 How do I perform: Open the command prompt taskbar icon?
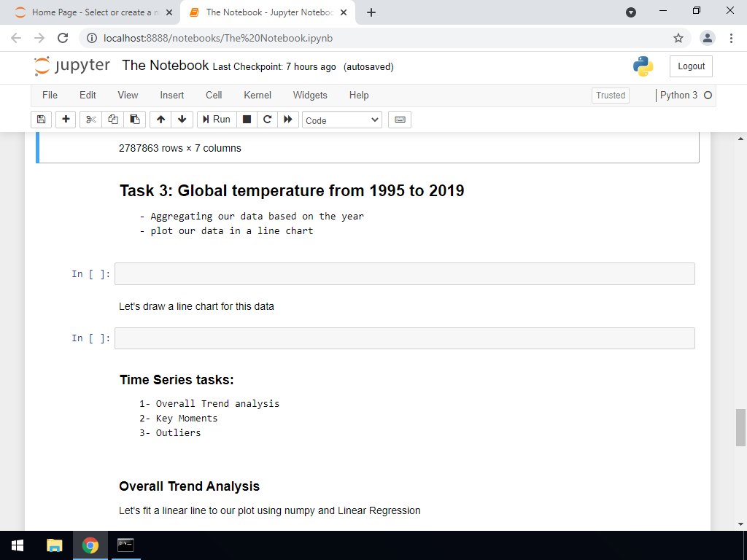pos(125,545)
